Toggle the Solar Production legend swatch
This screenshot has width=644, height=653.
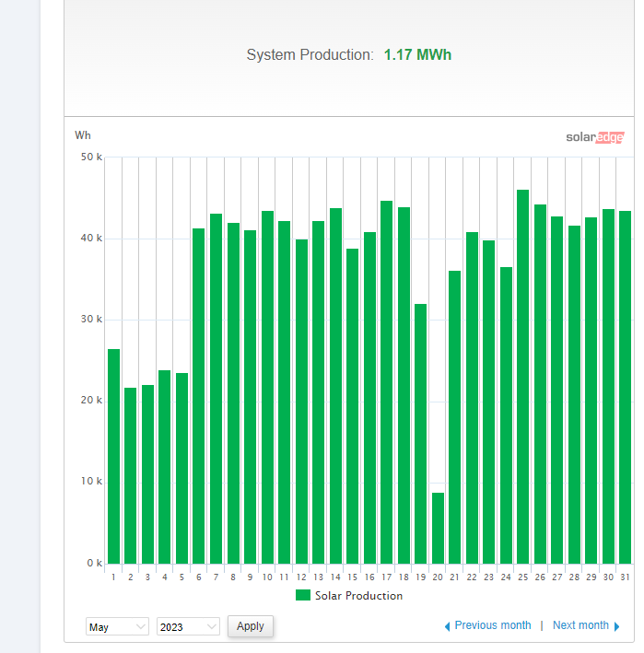coord(303,595)
